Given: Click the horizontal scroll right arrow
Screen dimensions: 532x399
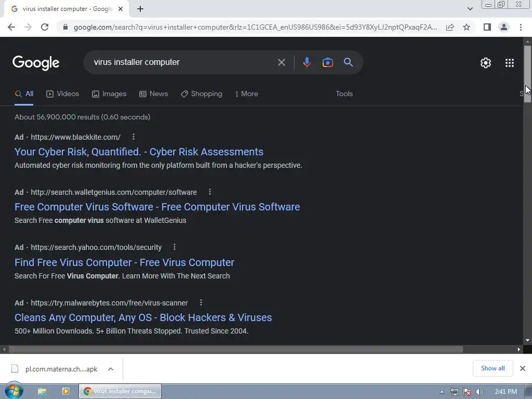Looking at the screenshot, I should coord(519,350).
